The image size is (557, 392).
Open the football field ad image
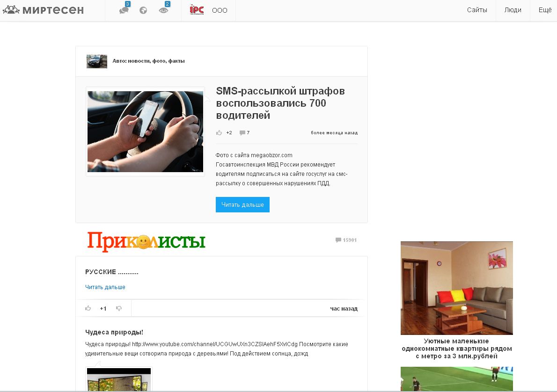pos(457,379)
